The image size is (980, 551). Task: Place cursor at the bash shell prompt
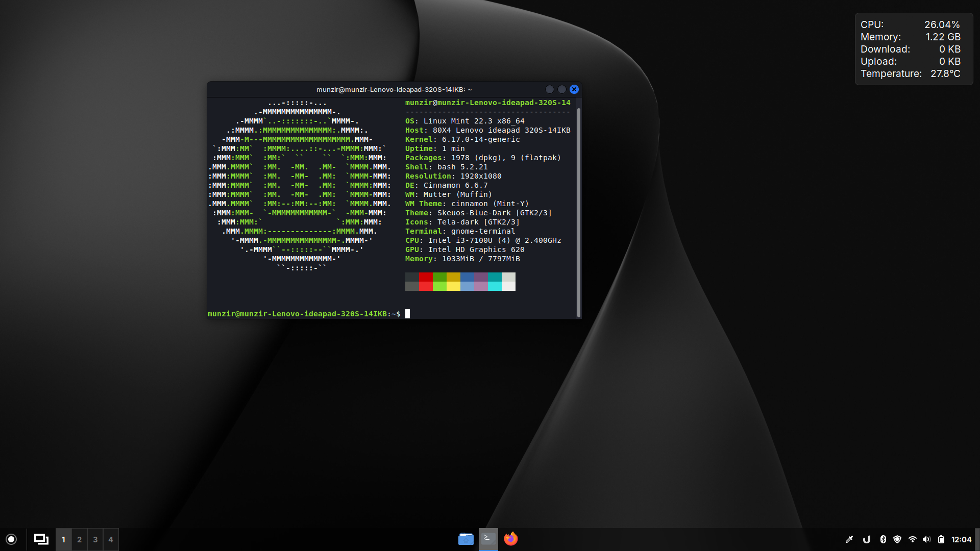pos(407,314)
